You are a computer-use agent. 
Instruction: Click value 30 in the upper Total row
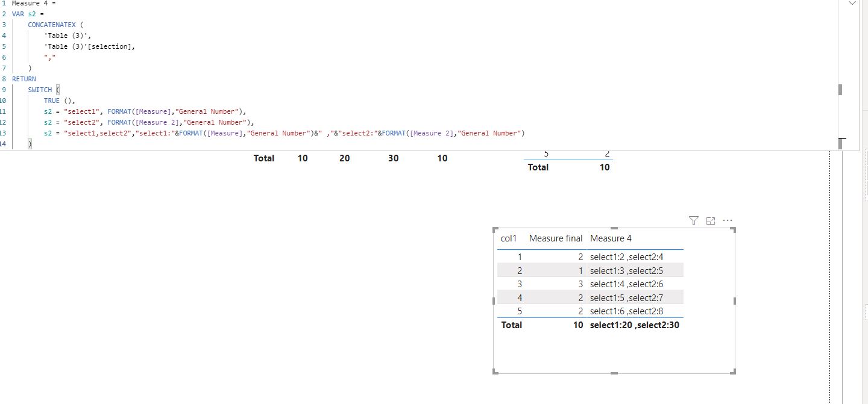coord(393,158)
